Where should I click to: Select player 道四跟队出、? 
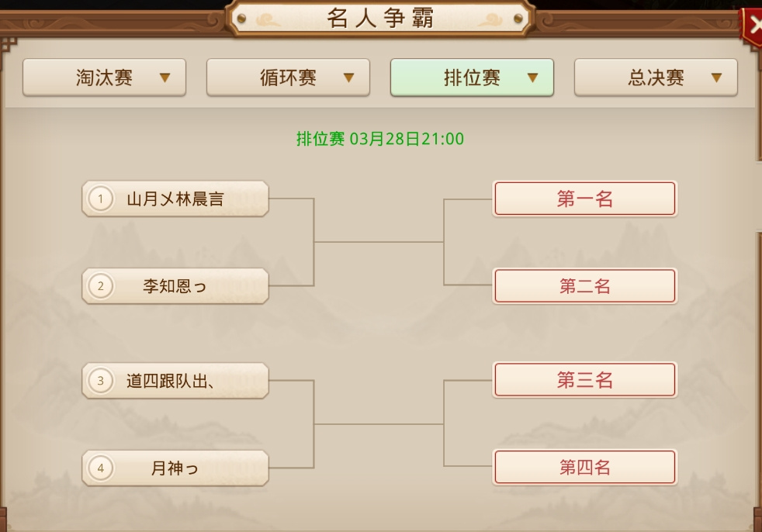point(175,381)
